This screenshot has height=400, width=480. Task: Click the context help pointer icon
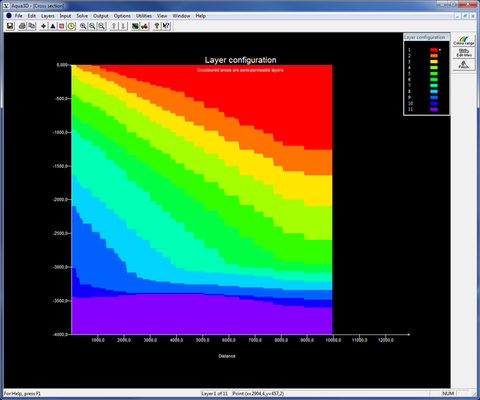click(166, 26)
